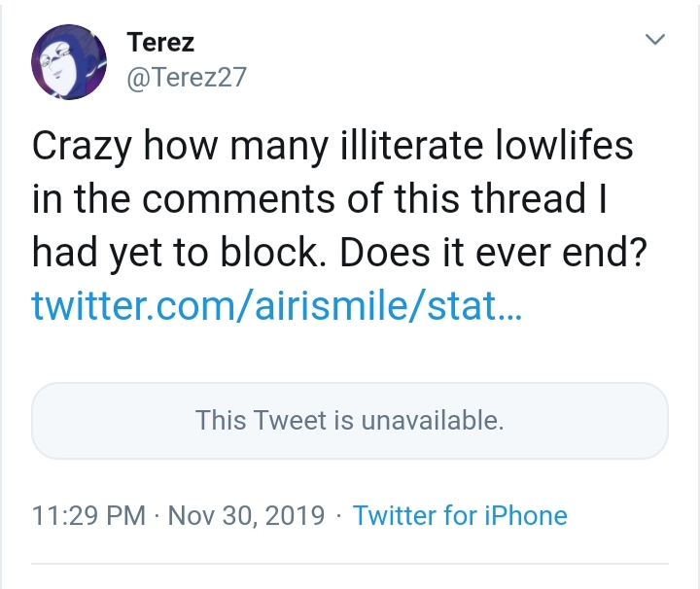The height and width of the screenshot is (589, 700).
Task: Open the Twitter for iPhone source link
Action: coord(460,515)
